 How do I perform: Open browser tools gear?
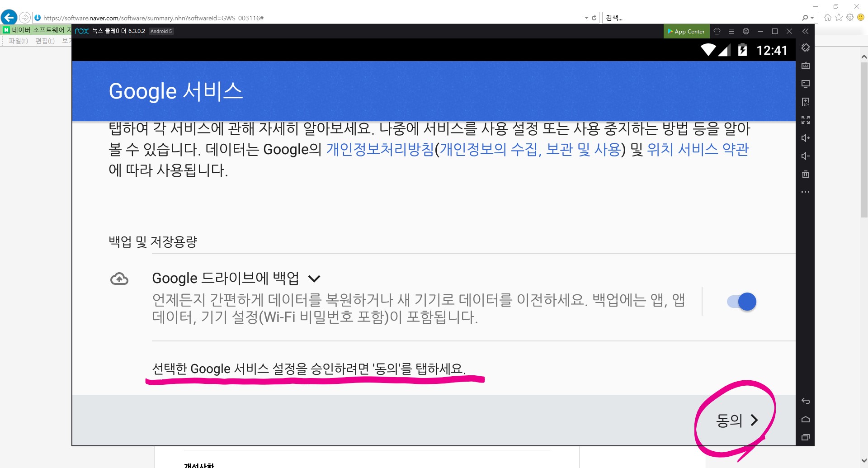point(850,17)
